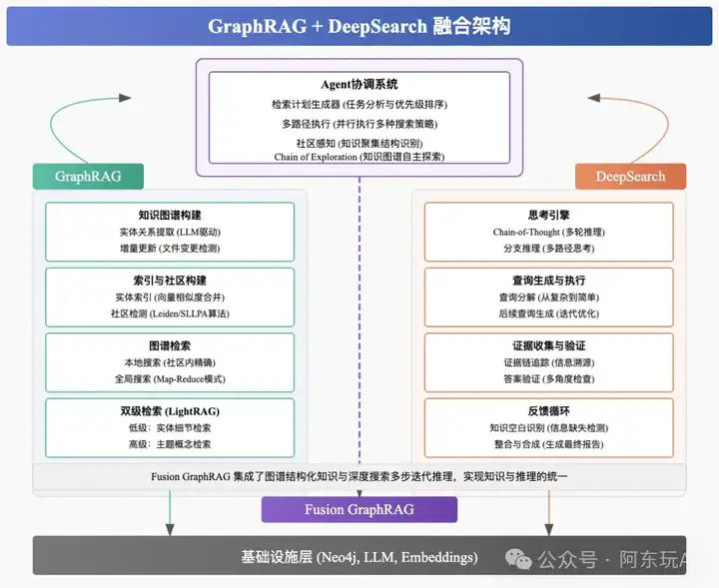This screenshot has width=719, height=588.
Task: Click 高级：主题概念检索 text
Action: point(170,444)
